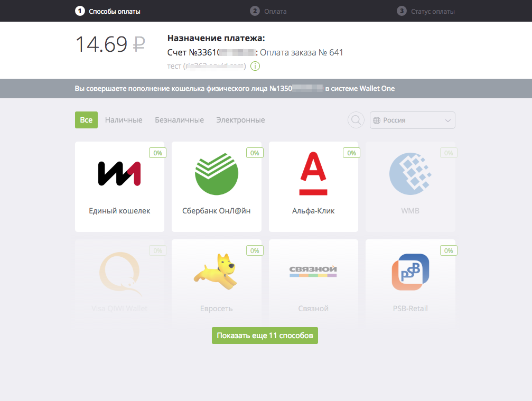
Task: Pick the Альфа-Клик red letter logo
Action: (x=313, y=173)
